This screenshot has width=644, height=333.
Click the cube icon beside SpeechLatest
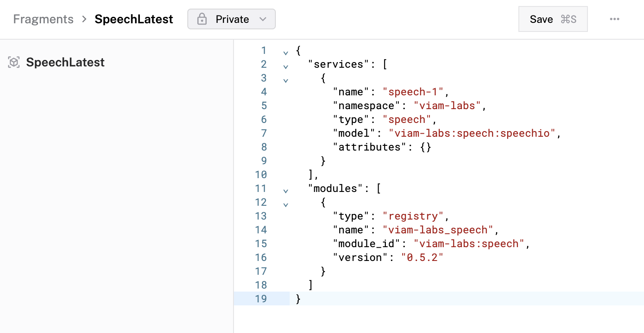[14, 63]
